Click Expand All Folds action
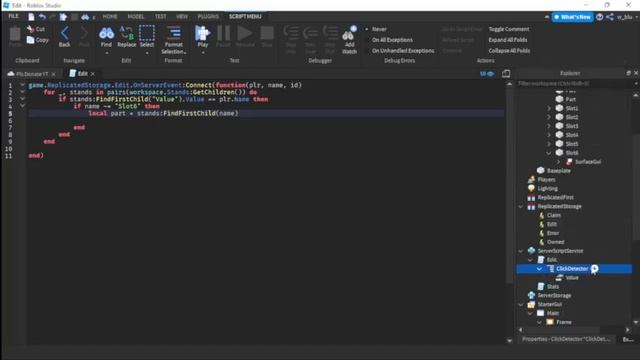This screenshot has width=640, height=360. click(508, 40)
